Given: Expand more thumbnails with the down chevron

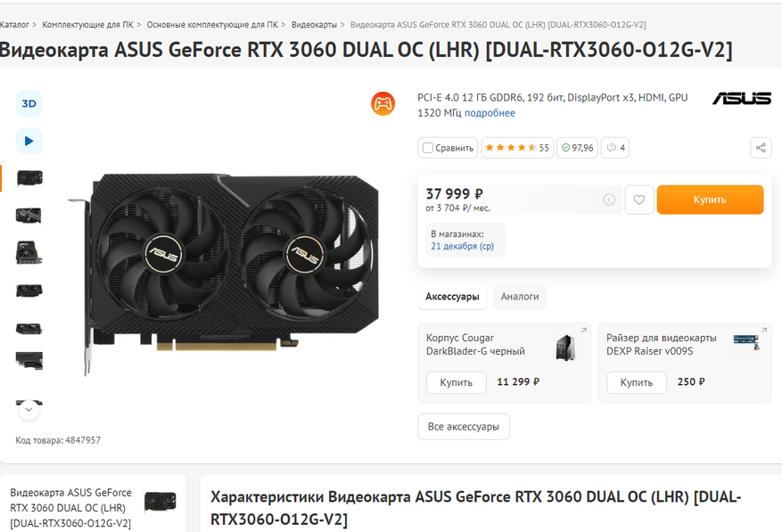Looking at the screenshot, I should click(29, 410).
